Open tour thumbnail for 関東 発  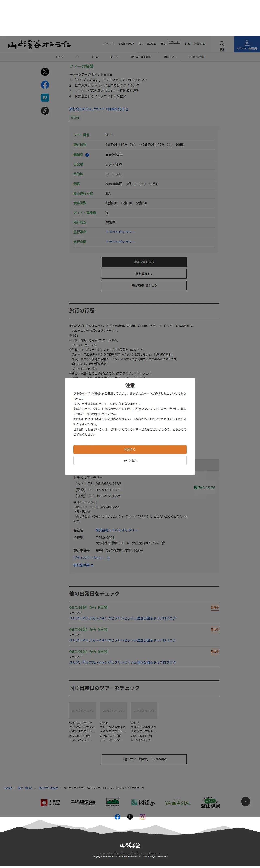point(144,711)
